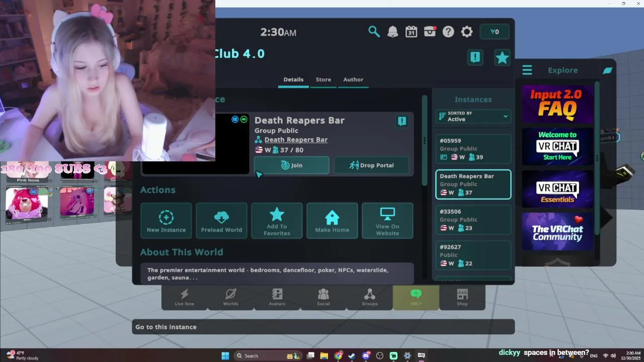This screenshot has width=644, height=362.
Task: Select instance #05959 Group Public
Action: [473, 149]
